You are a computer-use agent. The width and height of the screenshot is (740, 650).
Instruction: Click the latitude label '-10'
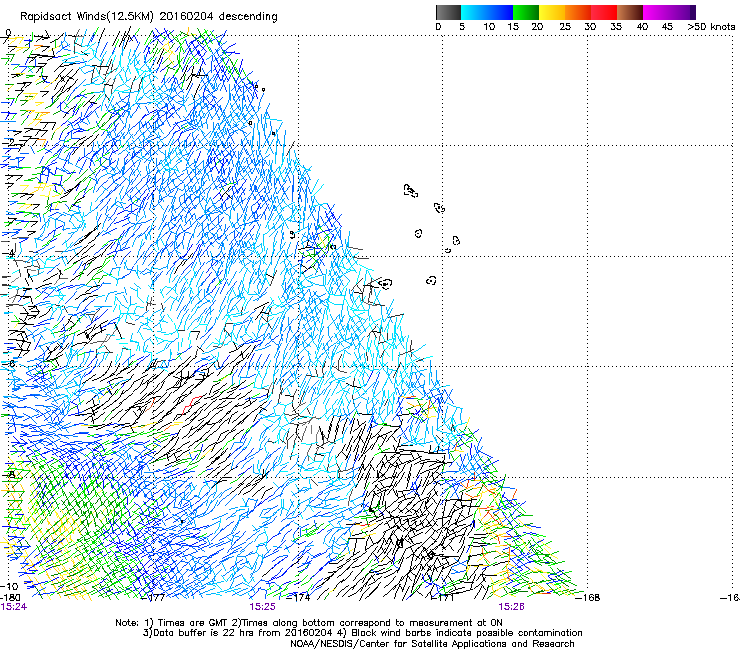tap(9, 587)
